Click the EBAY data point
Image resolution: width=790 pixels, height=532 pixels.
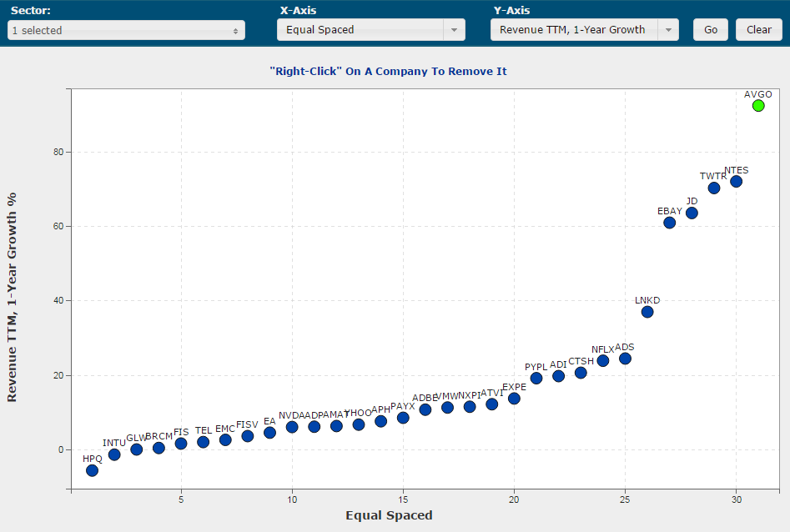tap(670, 223)
